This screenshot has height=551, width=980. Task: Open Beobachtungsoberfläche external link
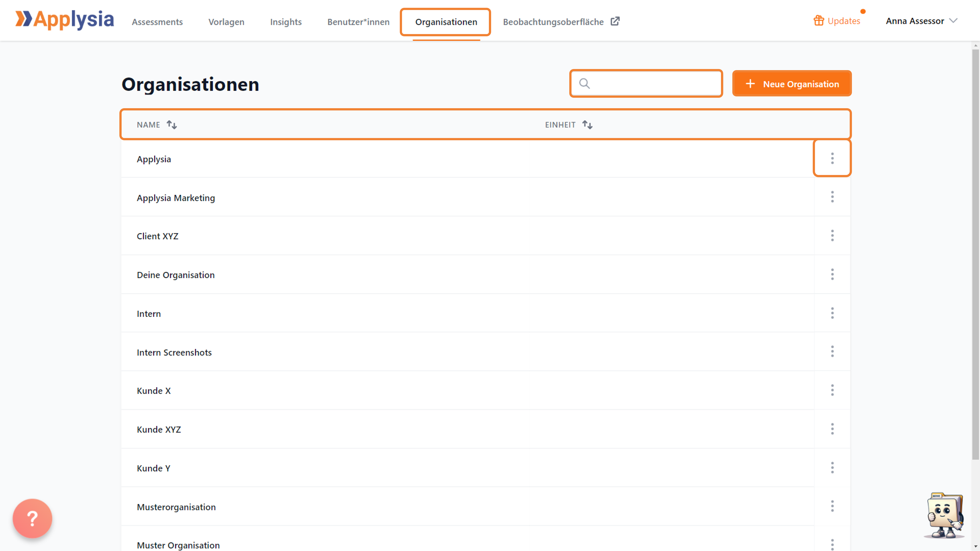tap(561, 22)
